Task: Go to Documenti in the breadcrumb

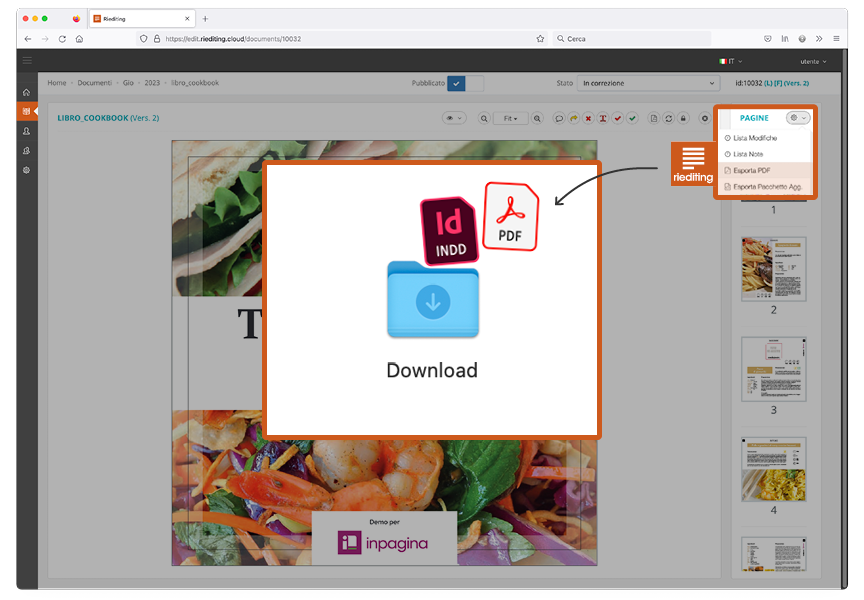Action: click(x=94, y=83)
